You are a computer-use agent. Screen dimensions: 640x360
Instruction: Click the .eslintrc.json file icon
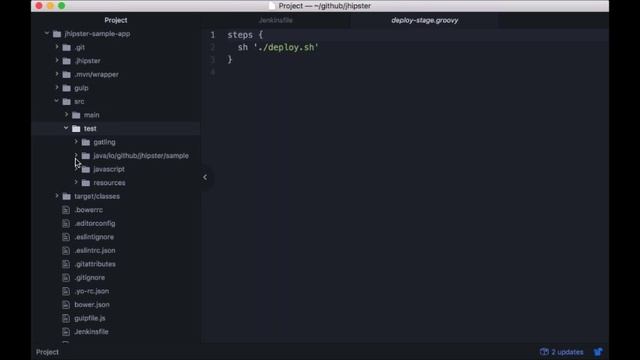click(x=66, y=250)
